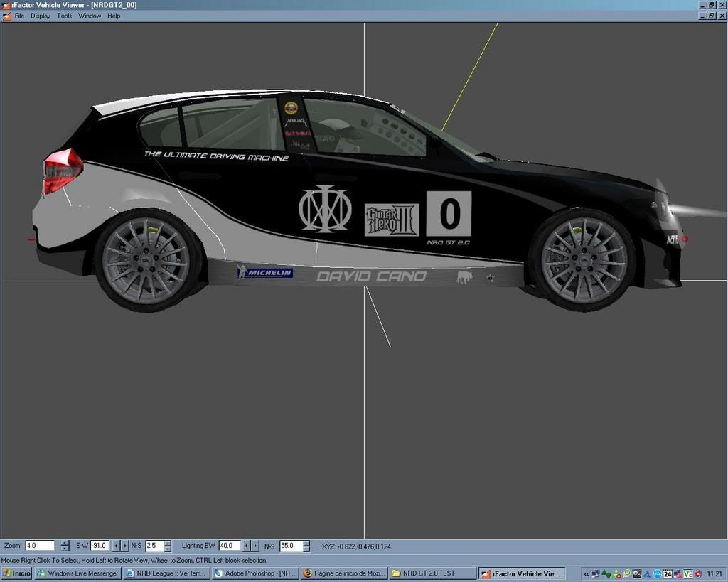Screen dimensions: 728x582
Task: Click the E-W rotation value field
Action: point(100,546)
